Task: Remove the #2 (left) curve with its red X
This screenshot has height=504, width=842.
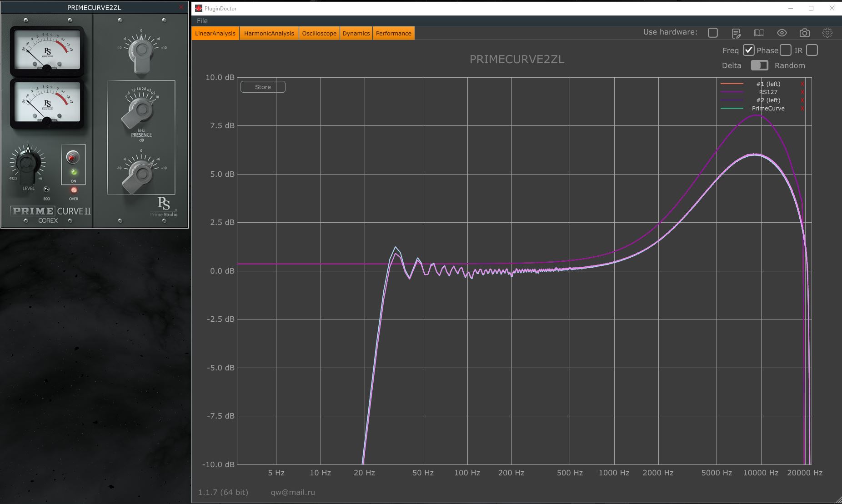Action: coord(802,100)
